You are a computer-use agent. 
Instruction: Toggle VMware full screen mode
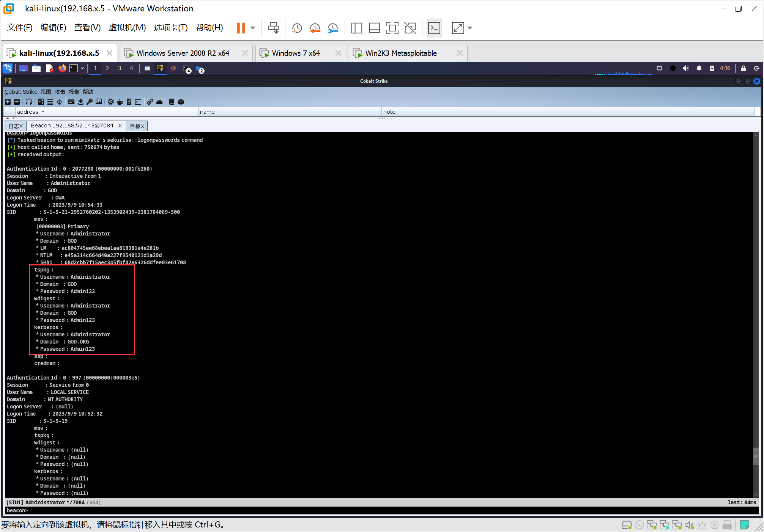pos(392,28)
